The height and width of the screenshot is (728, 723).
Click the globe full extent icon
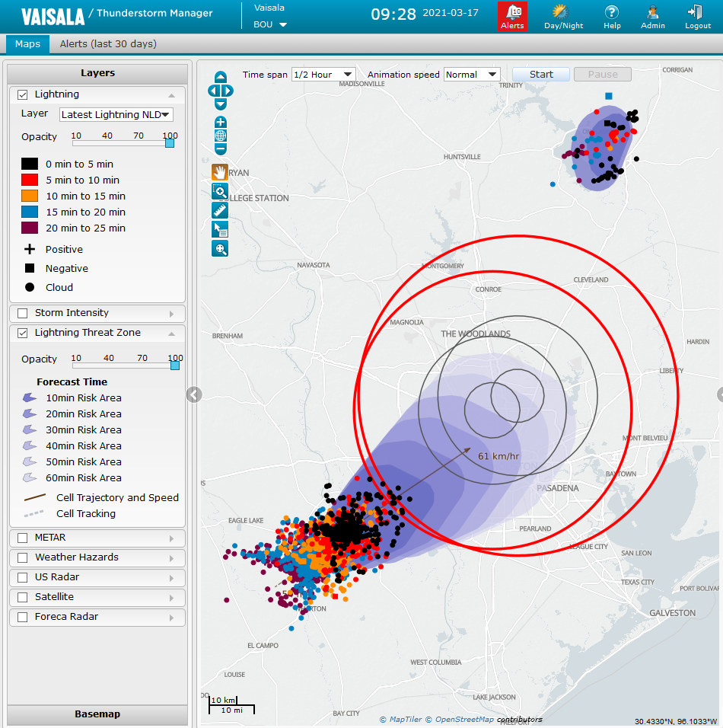click(221, 136)
